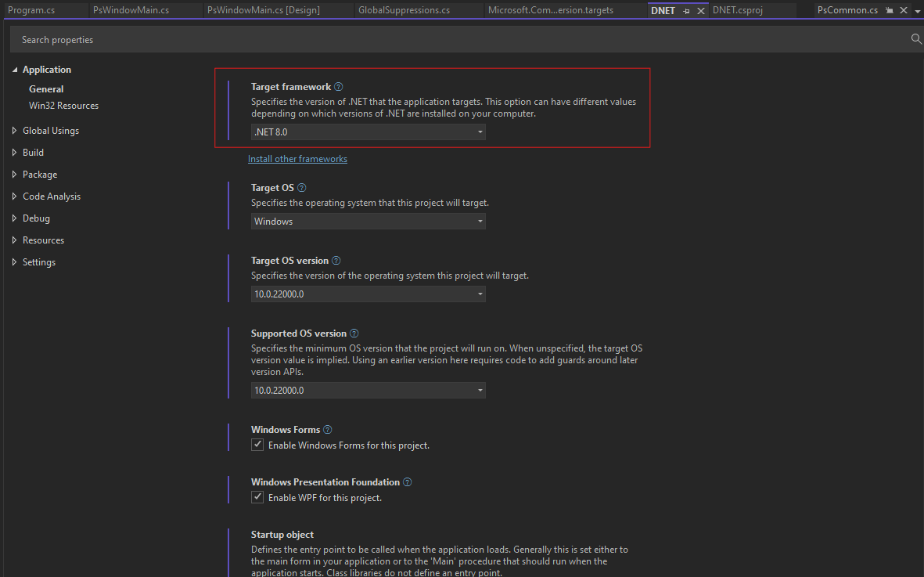Pin the PsCommon.cs document tab
The image size is (924, 577).
890,10
